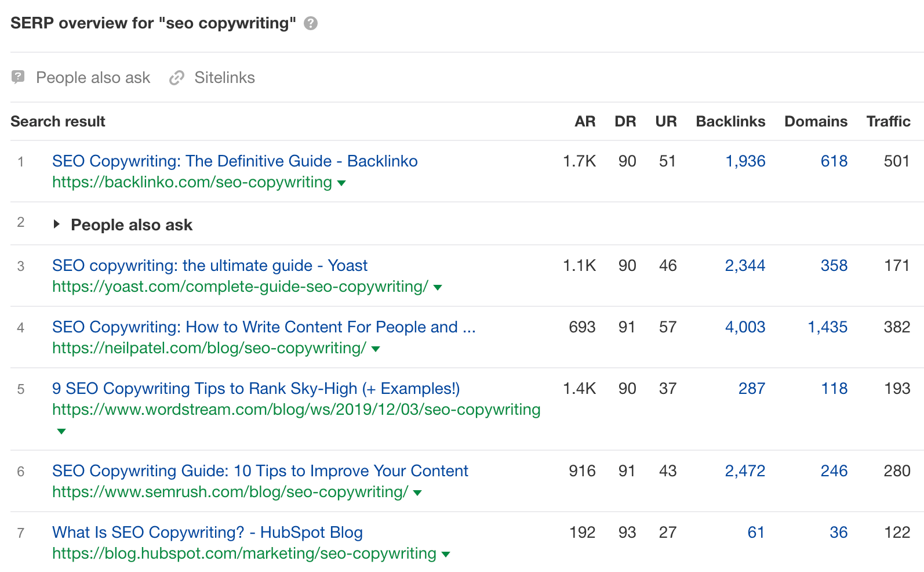Click domains count 246 for Semrush
The image size is (924, 572).
[834, 470]
